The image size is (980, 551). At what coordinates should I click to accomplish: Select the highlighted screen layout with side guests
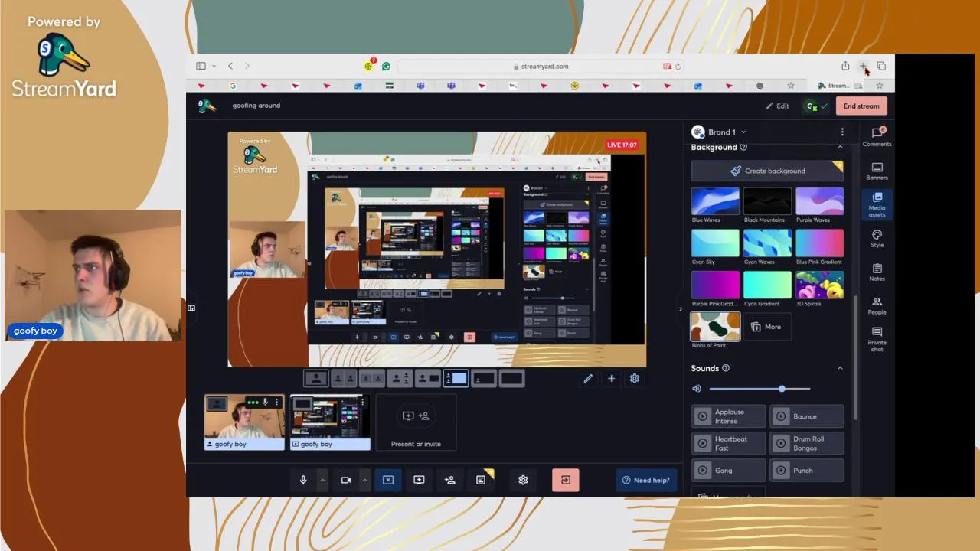point(456,378)
